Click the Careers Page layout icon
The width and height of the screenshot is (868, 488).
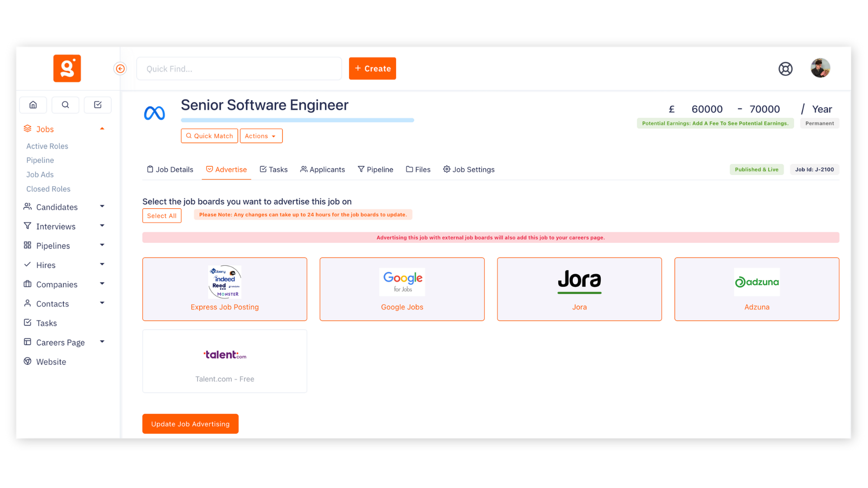[x=28, y=342]
